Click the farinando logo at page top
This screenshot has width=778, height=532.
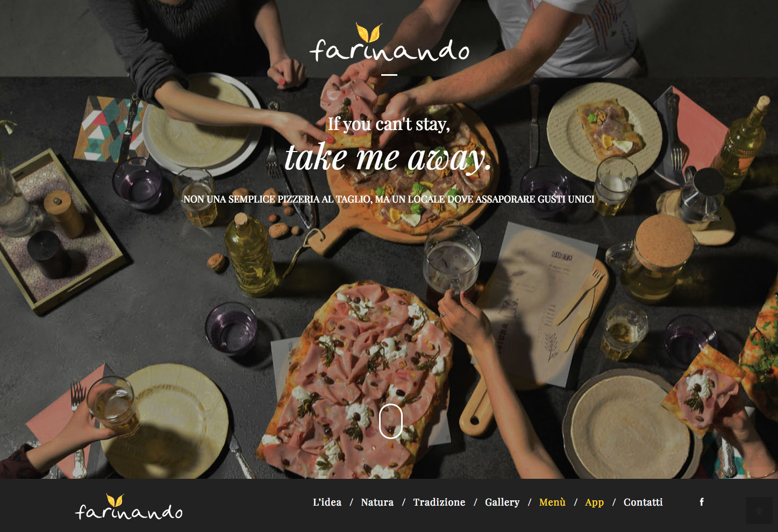[389, 43]
